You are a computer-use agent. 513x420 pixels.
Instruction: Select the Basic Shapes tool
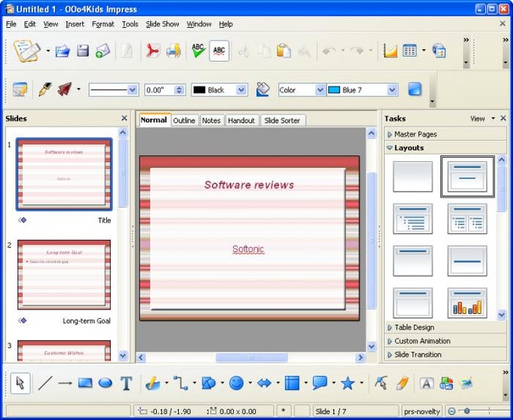(208, 383)
